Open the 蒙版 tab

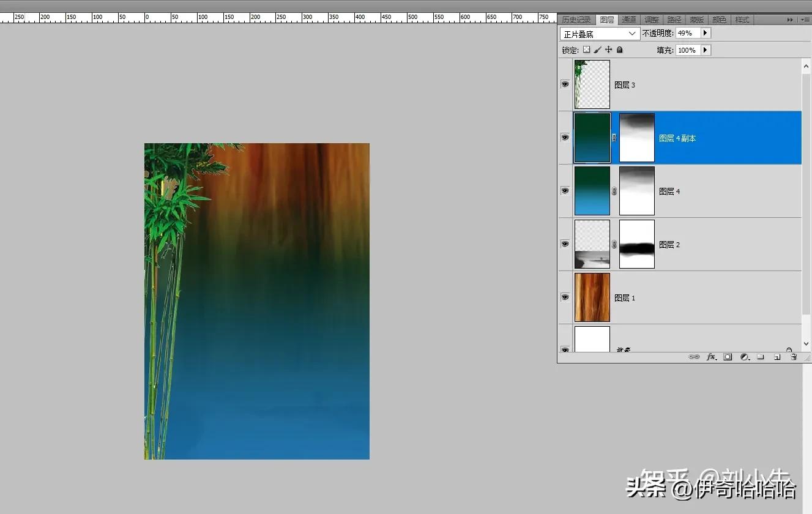[x=697, y=20]
